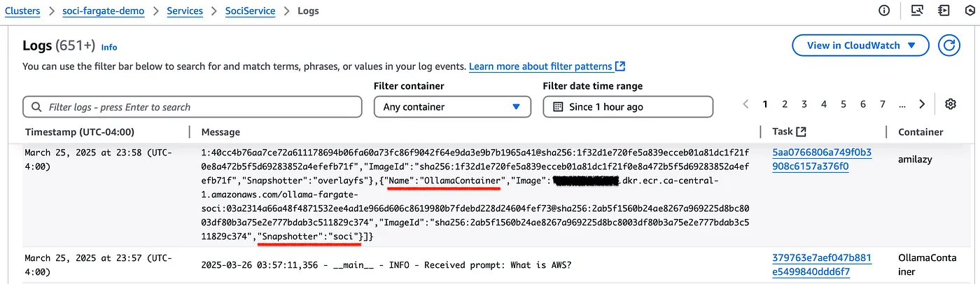Screen dimensions: 980x284
Task: Open task link 5aa0766806a749f0b3908c6157a376f0
Action: (822, 159)
